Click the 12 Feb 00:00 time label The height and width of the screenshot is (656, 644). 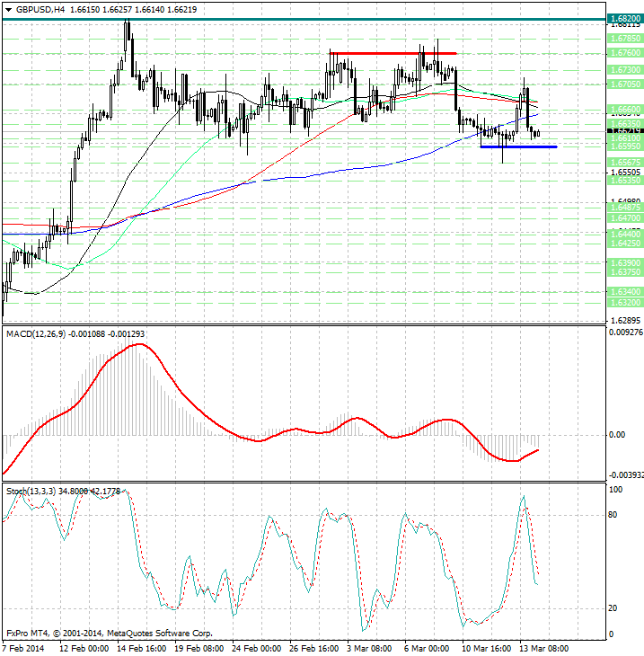tap(84, 649)
